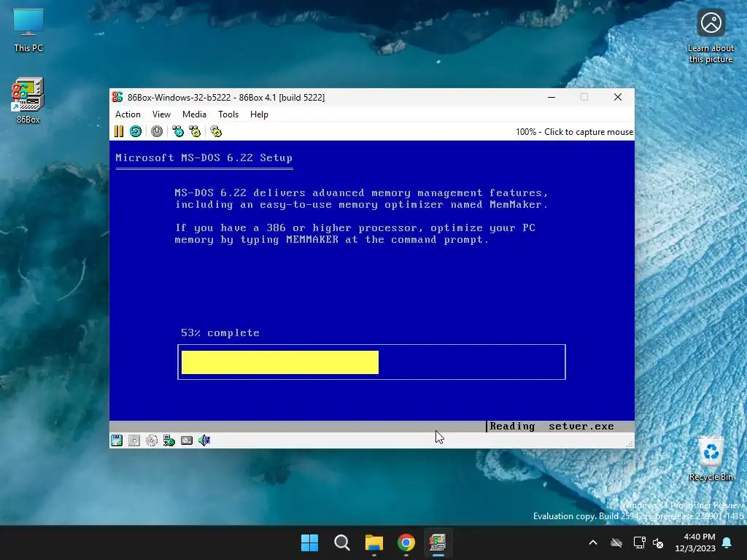Click the CD-ROM drive status icon
The image size is (747, 560).
pos(152,440)
